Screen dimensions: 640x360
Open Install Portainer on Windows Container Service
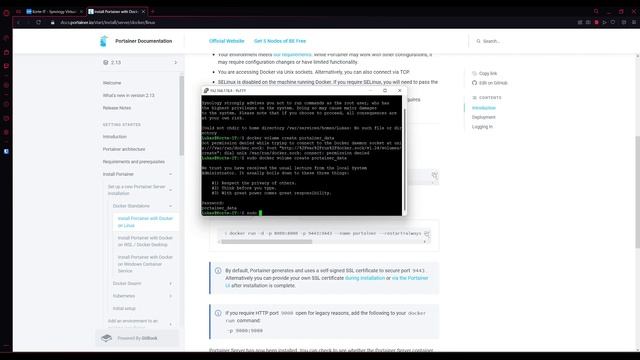[x=145, y=264]
